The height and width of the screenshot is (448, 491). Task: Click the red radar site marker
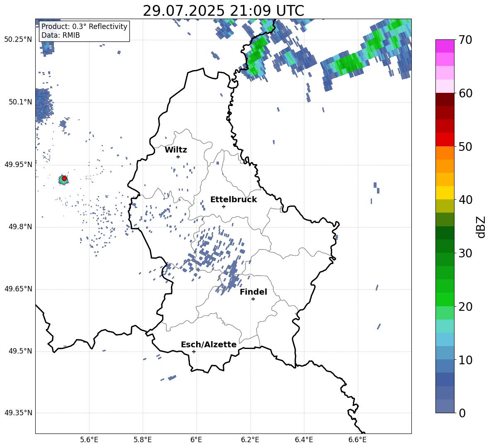click(64, 179)
